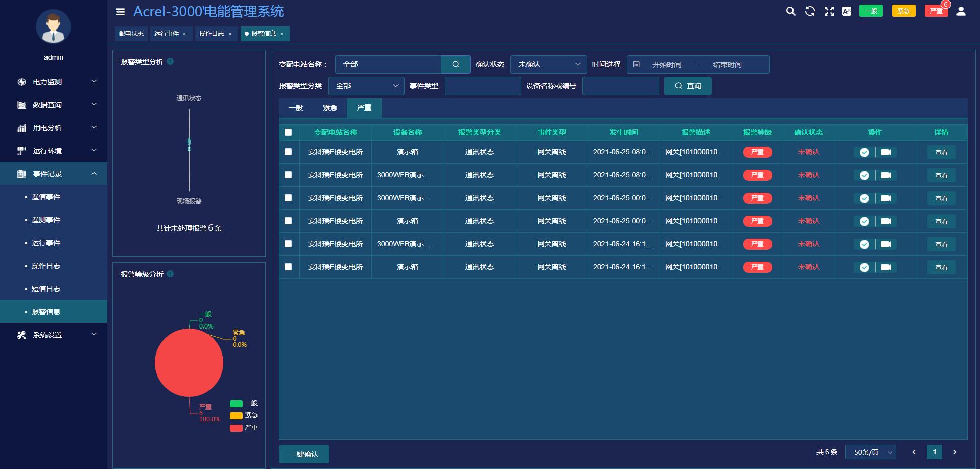Open the 确认状态 dropdown showing 未确认
Image resolution: width=980 pixels, height=469 pixels.
click(x=548, y=64)
